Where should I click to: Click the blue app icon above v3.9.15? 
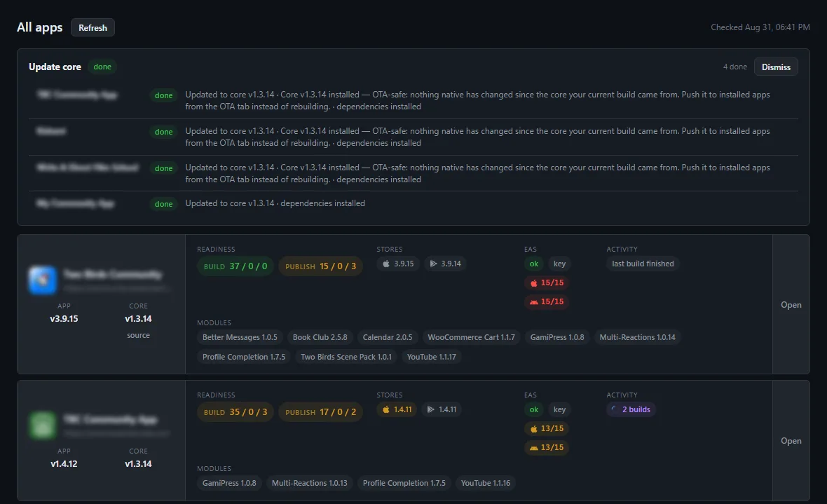pos(42,280)
